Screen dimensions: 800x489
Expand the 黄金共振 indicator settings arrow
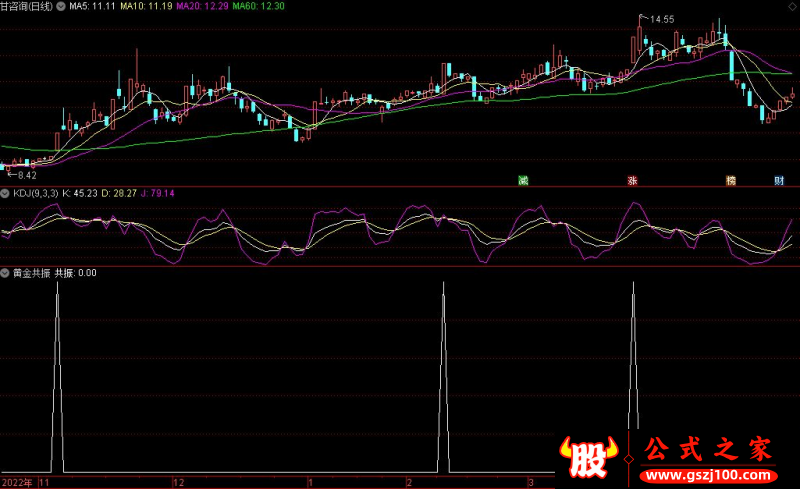[x=5, y=272]
